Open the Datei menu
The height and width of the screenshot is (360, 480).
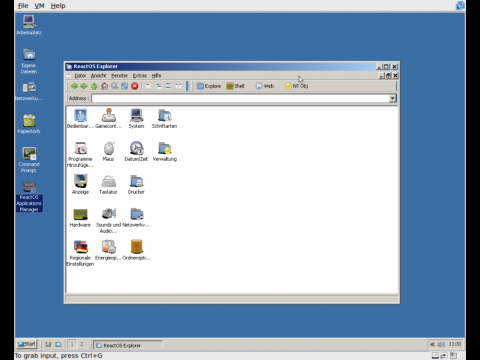click(80, 76)
